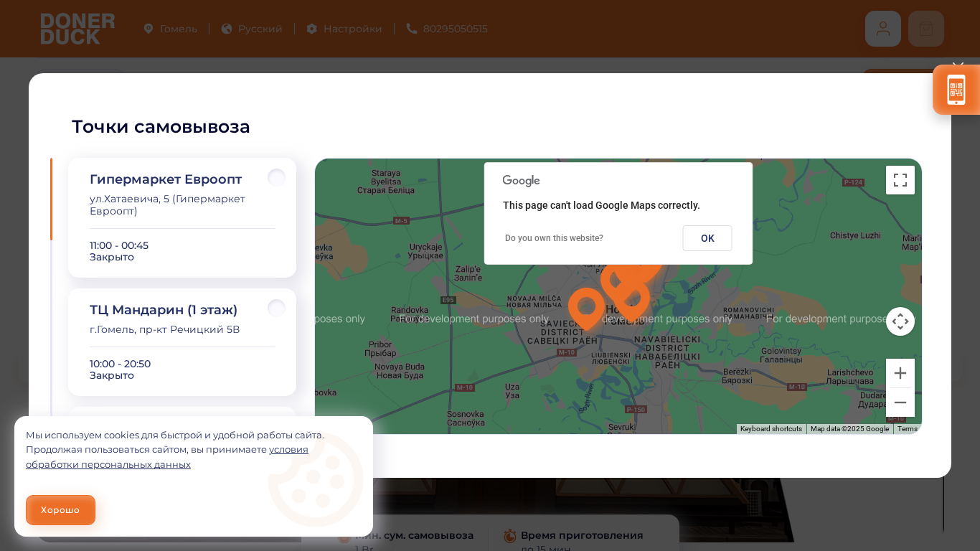
Task: Dismiss Google Maps error with OK
Action: 707,238
